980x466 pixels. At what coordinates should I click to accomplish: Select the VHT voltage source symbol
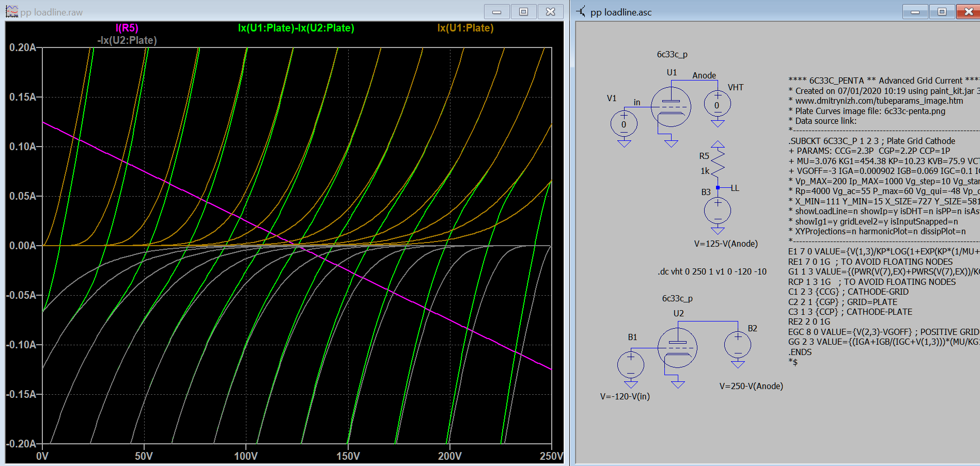(x=717, y=104)
